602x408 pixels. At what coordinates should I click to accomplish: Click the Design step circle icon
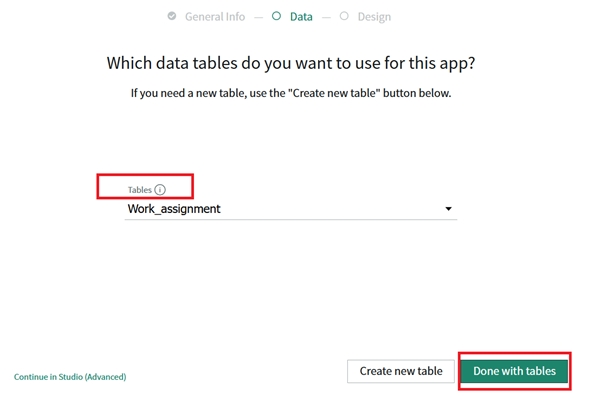click(345, 16)
